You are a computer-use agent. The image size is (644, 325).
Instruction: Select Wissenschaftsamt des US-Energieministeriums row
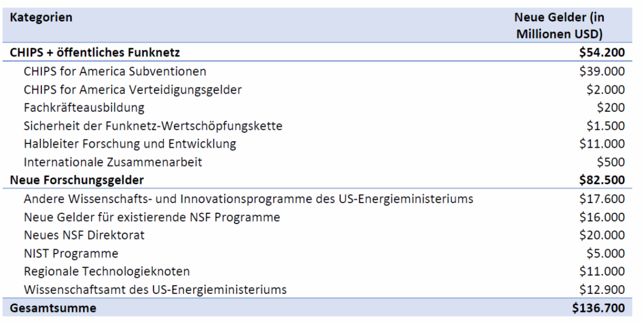point(155,290)
